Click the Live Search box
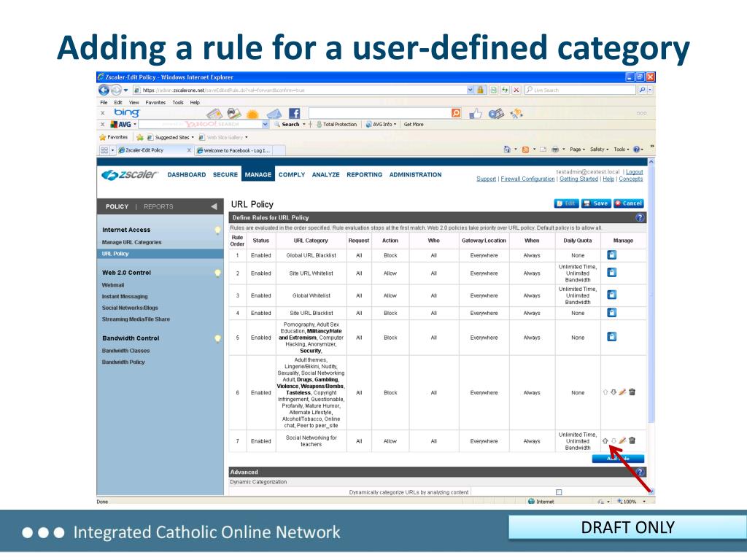The width and height of the screenshot is (747, 560). pyautogui.click(x=580, y=90)
